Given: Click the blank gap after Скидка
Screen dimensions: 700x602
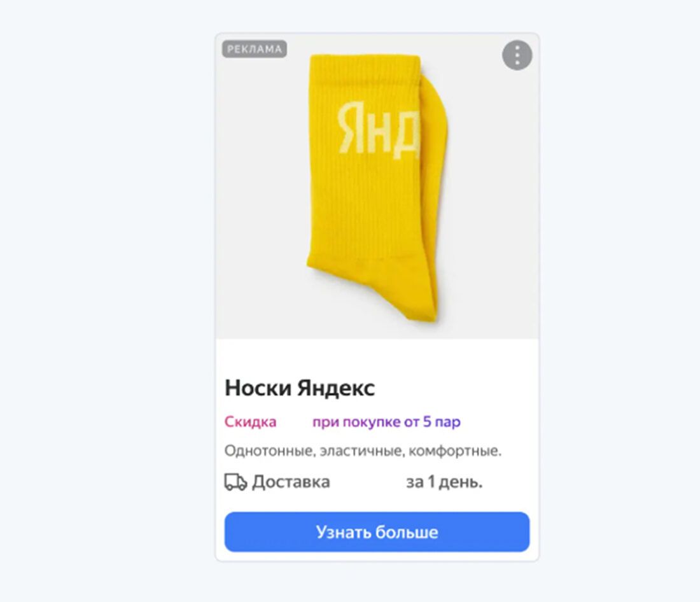Looking at the screenshot, I should 294,422.
